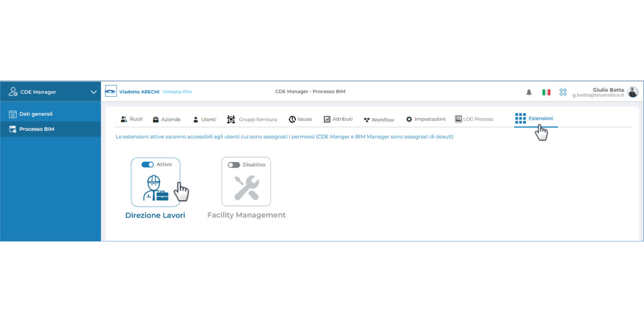Open the Ruoli tab
The width and height of the screenshot is (644, 322).
[131, 119]
